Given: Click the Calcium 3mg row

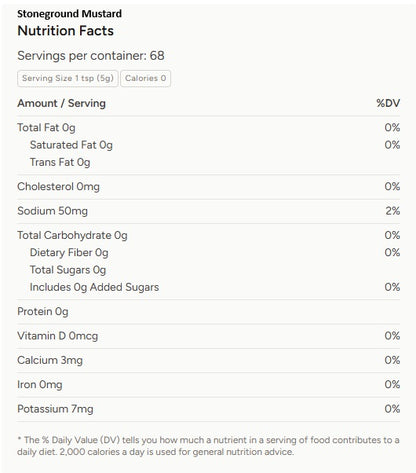Looking at the screenshot, I should tap(209, 360).
